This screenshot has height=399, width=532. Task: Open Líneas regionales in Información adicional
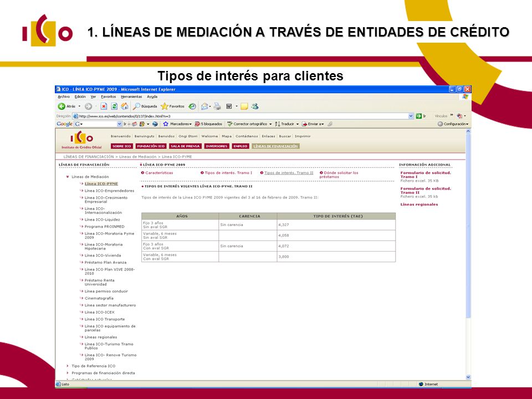click(x=419, y=204)
